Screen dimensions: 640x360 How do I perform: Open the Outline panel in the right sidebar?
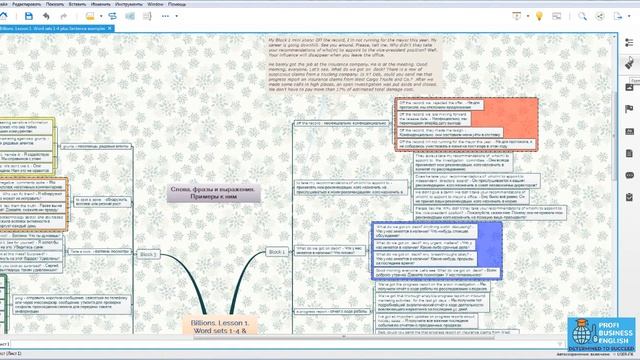coord(629,42)
